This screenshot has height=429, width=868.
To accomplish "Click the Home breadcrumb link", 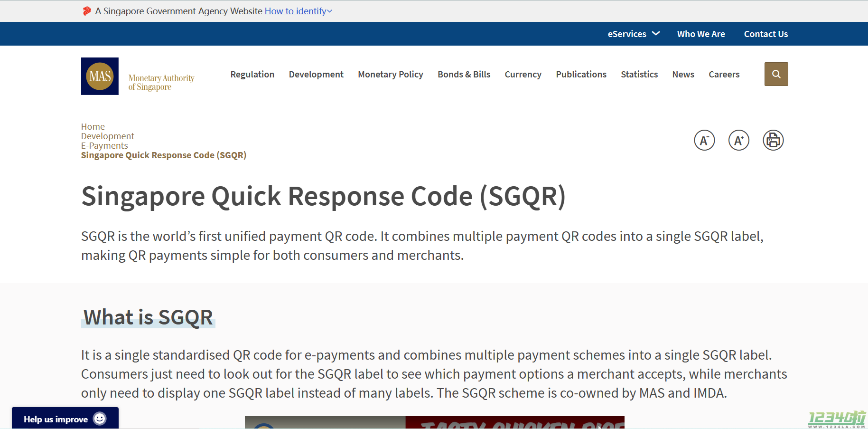I will tap(93, 127).
